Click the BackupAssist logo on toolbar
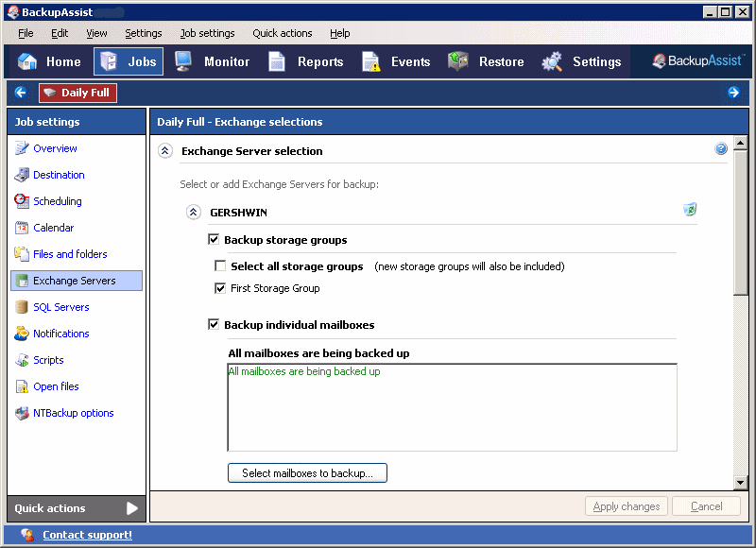 pyautogui.click(x=698, y=60)
